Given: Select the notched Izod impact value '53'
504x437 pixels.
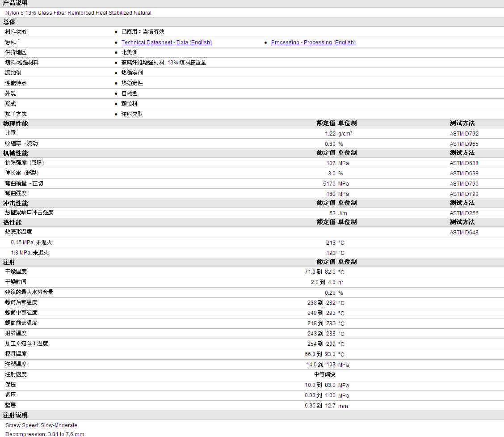Looking at the screenshot, I should pyautogui.click(x=332, y=213).
